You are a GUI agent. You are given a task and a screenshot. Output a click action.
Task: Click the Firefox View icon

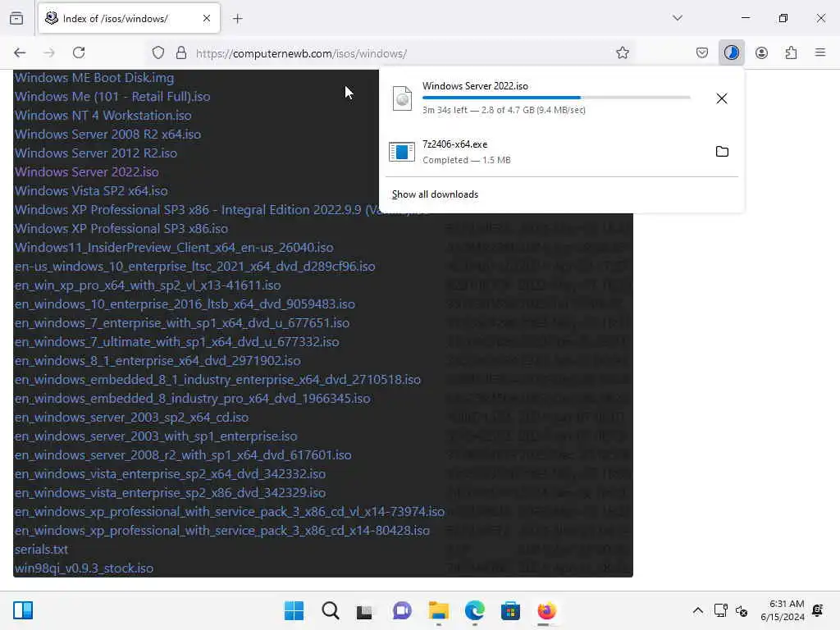16,19
